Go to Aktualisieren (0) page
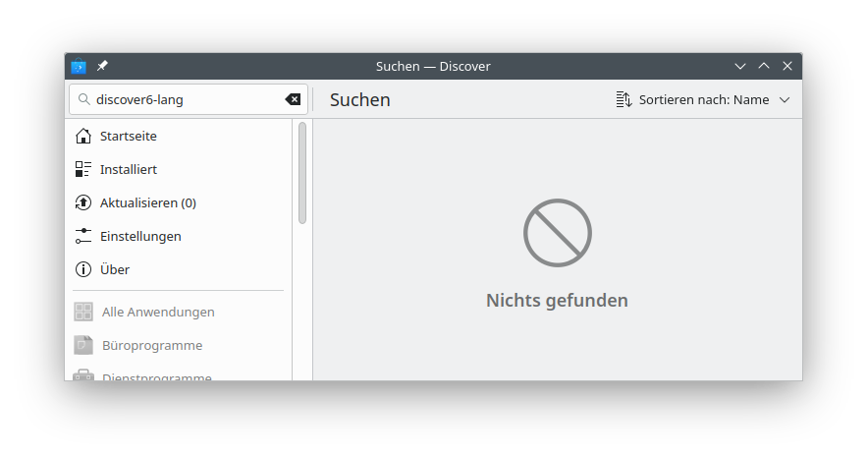This screenshot has height=458, width=868. click(x=147, y=202)
